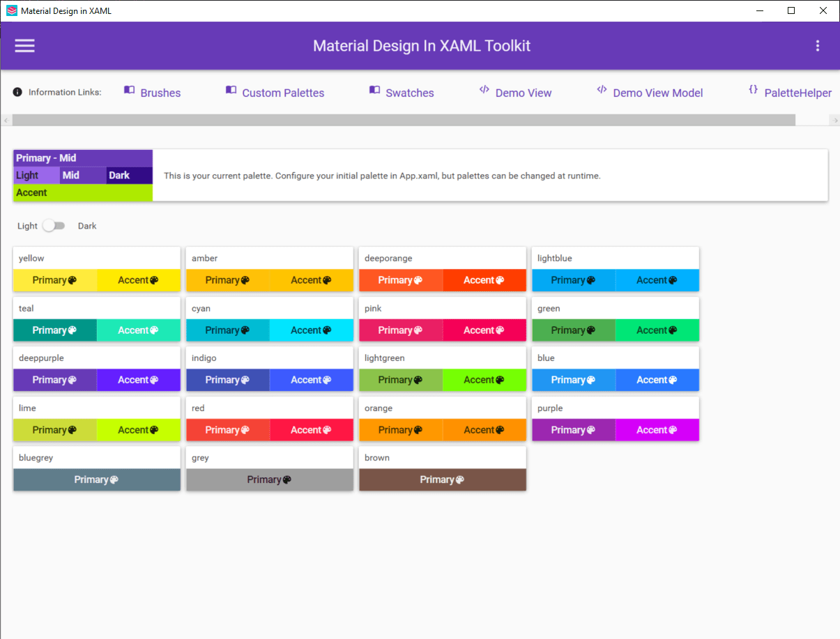Apply teal as Accent
840x639 pixels.
click(139, 330)
